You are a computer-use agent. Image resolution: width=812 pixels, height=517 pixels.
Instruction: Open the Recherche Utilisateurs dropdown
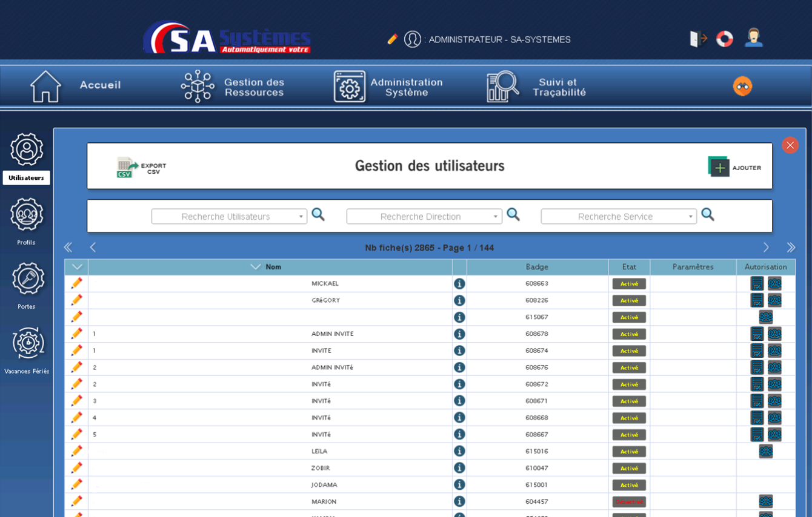point(301,217)
